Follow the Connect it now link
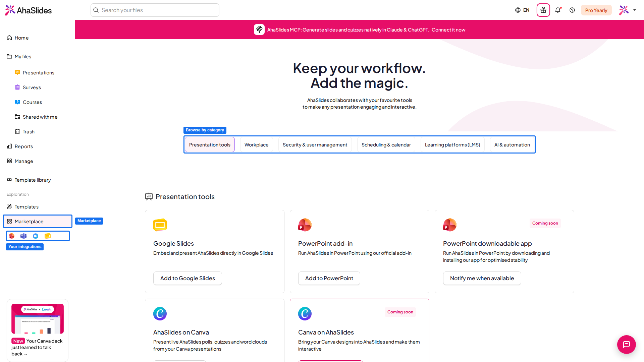The width and height of the screenshot is (644, 362). (448, 30)
